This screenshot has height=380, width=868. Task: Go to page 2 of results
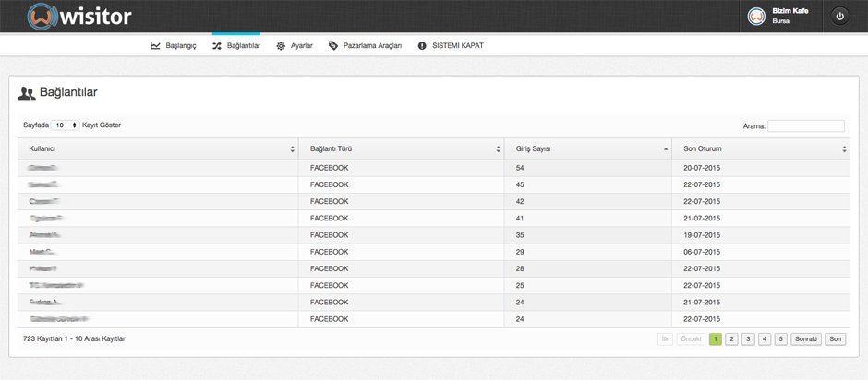731,339
